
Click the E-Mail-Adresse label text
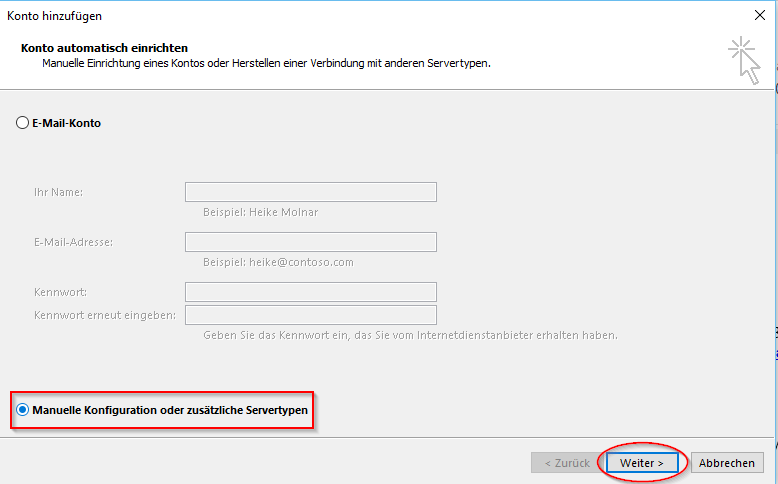[x=73, y=242]
